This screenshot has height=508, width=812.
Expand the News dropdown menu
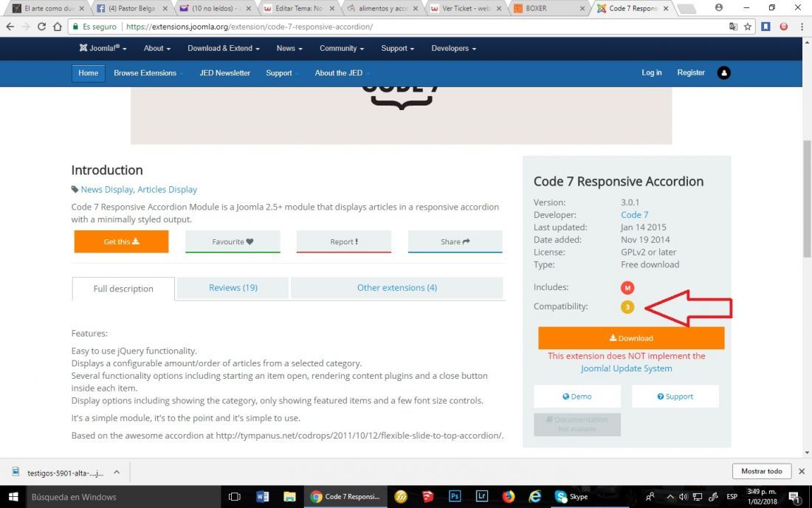coord(289,48)
